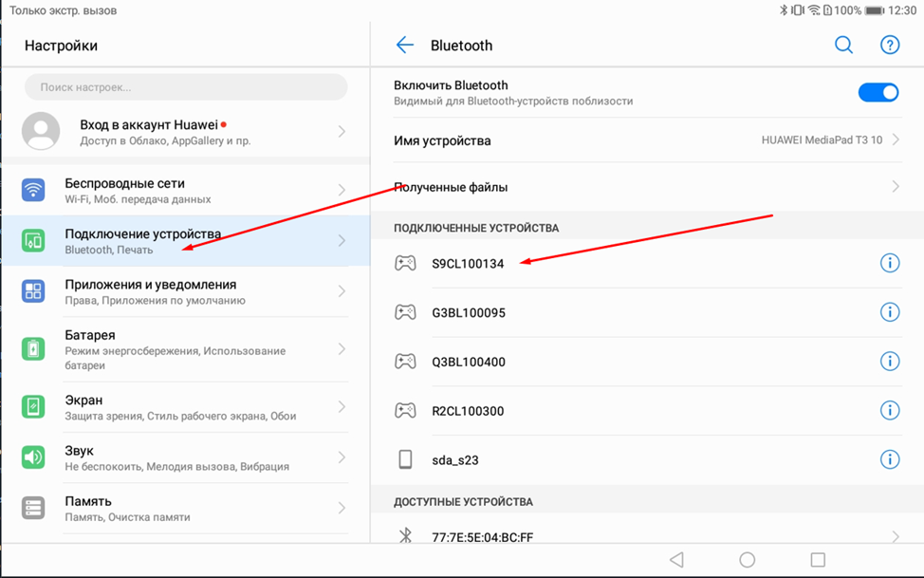Select device S9CL100134
This screenshot has width=924, height=578.
click(647, 263)
